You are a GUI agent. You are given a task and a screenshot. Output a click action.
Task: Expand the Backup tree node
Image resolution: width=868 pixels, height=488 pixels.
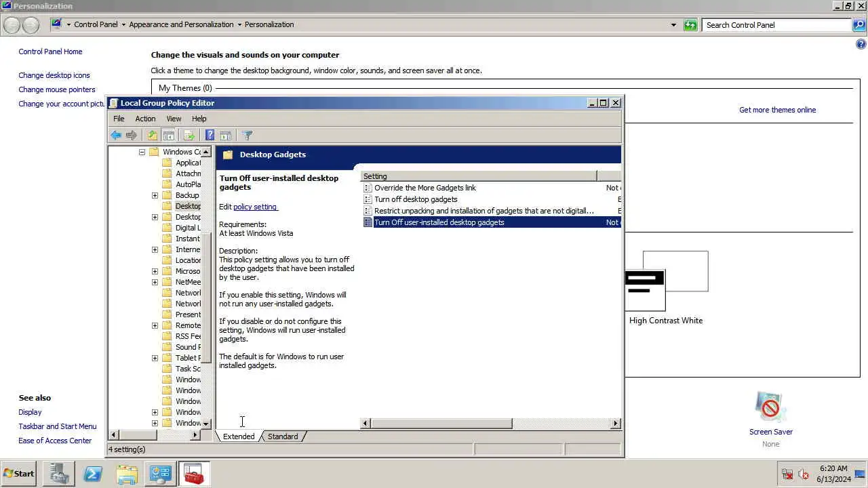155,195
